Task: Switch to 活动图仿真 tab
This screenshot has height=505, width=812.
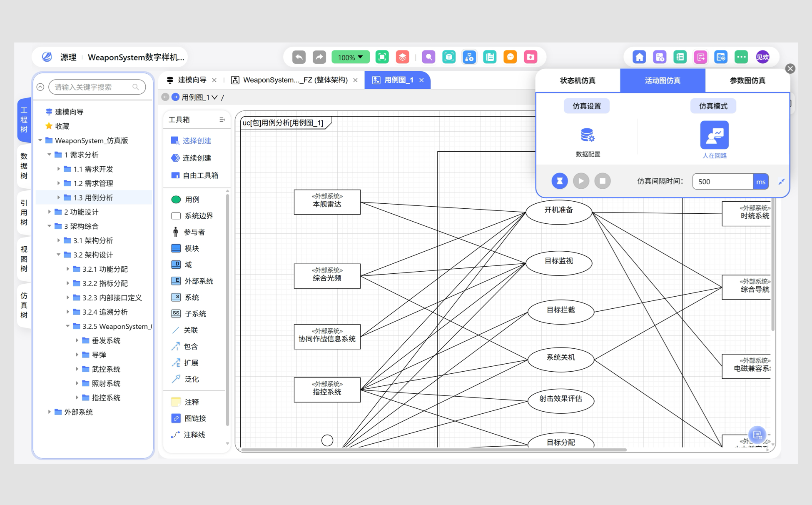Action: pyautogui.click(x=663, y=80)
